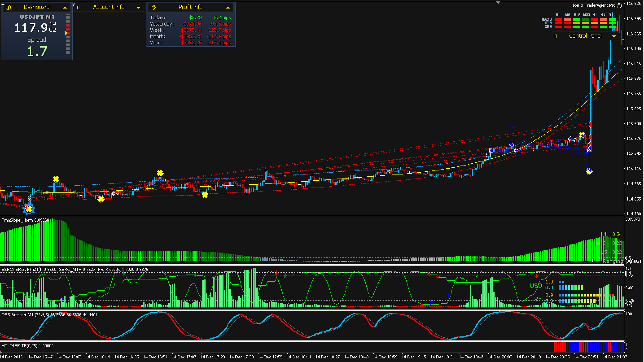
Task: Click the Dashboard info circle icon
Action: (8, 7)
